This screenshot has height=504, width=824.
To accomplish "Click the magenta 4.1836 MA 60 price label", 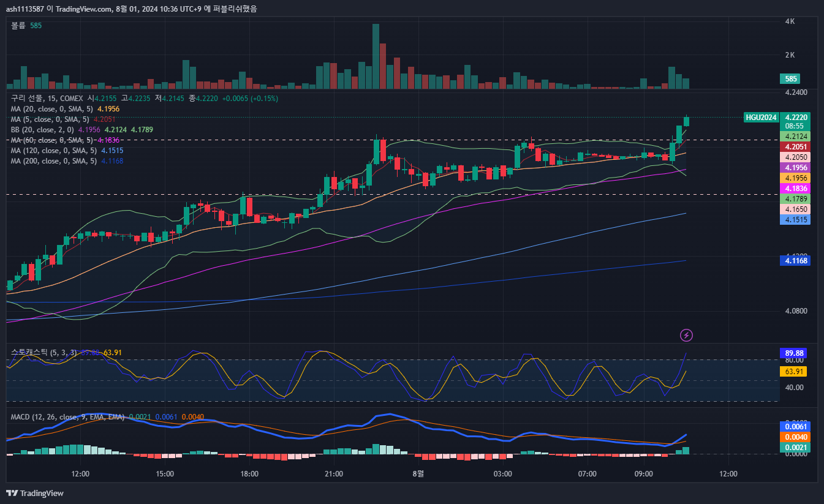I will pyautogui.click(x=795, y=189).
